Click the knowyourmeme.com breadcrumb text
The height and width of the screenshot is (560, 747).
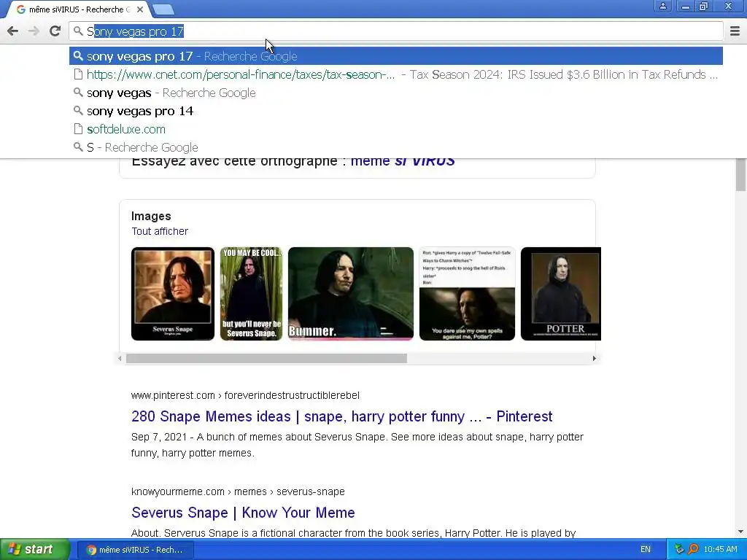178,492
